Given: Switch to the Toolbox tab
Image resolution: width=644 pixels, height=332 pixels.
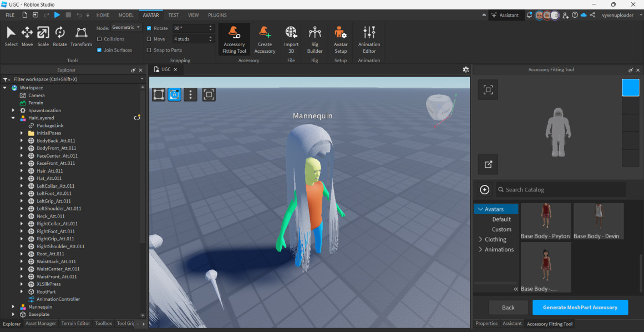Looking at the screenshot, I should pyautogui.click(x=104, y=323).
